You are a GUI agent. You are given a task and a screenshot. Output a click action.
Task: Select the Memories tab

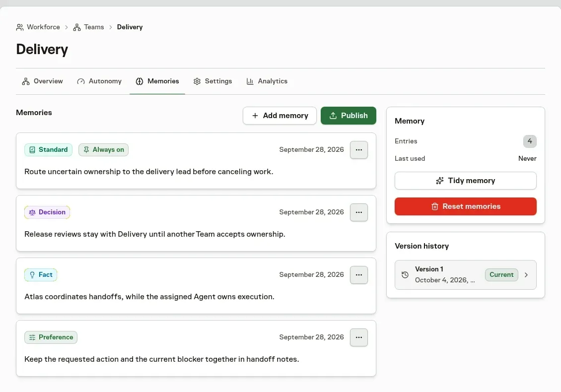(157, 81)
